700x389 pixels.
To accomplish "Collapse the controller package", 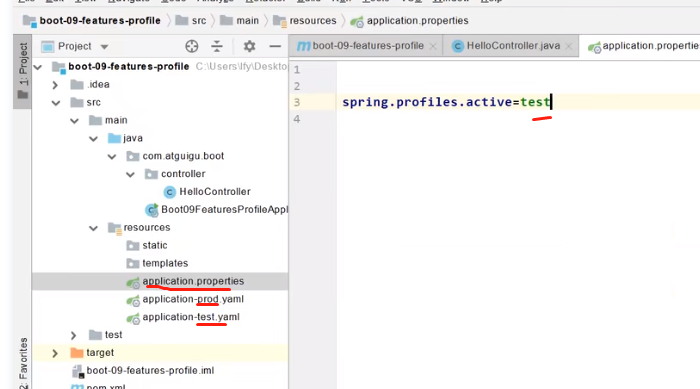I will tap(130, 174).
